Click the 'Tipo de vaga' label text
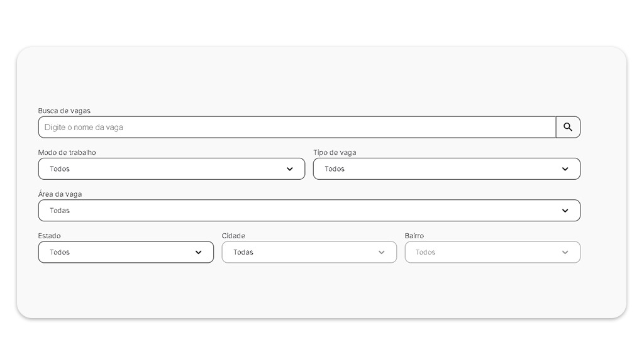The image size is (644, 337). click(x=335, y=153)
